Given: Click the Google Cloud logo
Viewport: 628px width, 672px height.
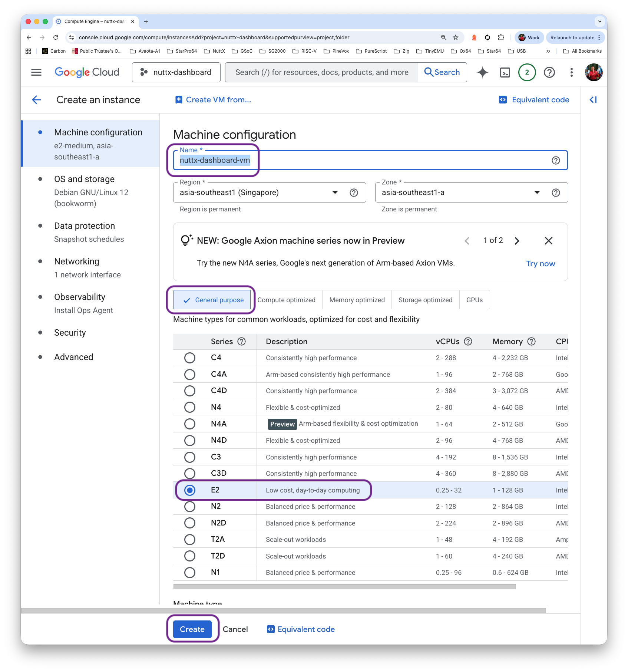Looking at the screenshot, I should click(87, 72).
